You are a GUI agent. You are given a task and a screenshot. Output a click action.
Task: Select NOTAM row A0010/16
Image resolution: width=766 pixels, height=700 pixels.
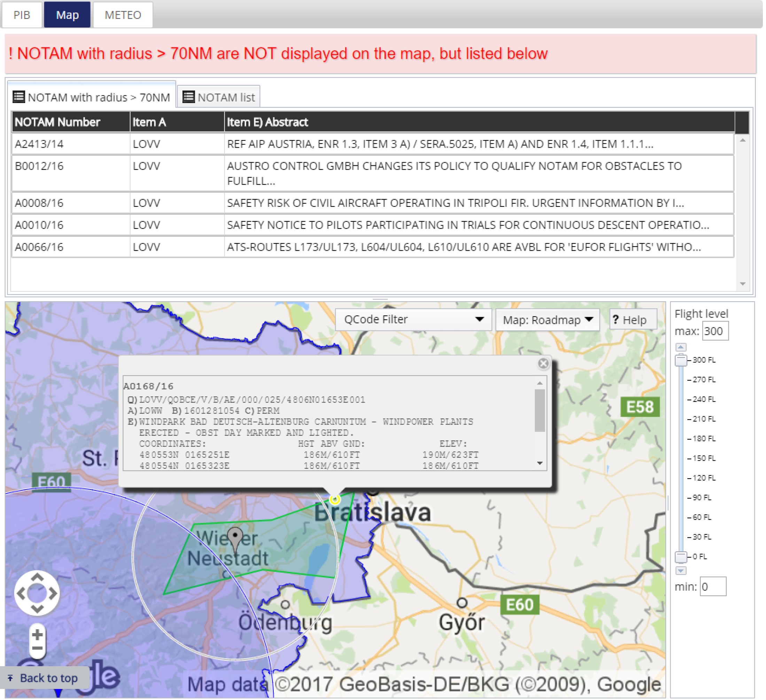coord(372,225)
